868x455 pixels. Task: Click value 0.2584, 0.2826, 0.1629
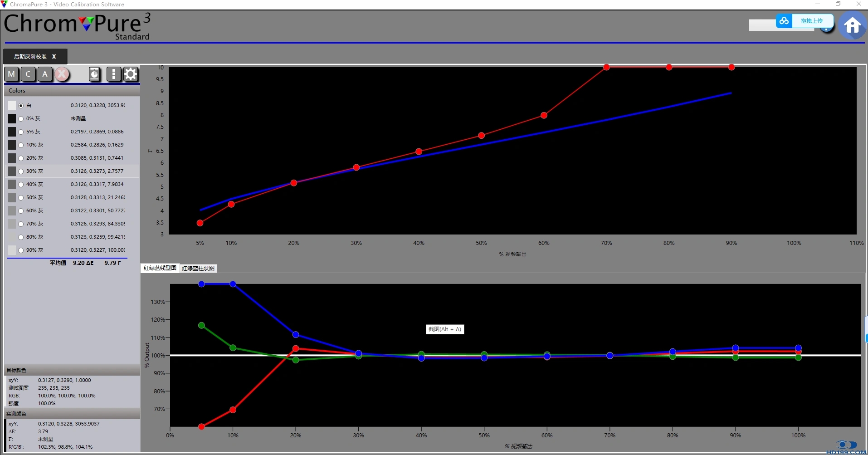[97, 145]
